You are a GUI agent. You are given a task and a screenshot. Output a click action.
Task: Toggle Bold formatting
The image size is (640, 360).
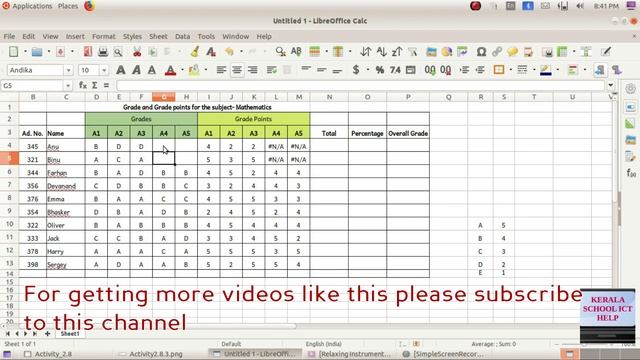pyautogui.click(x=121, y=70)
